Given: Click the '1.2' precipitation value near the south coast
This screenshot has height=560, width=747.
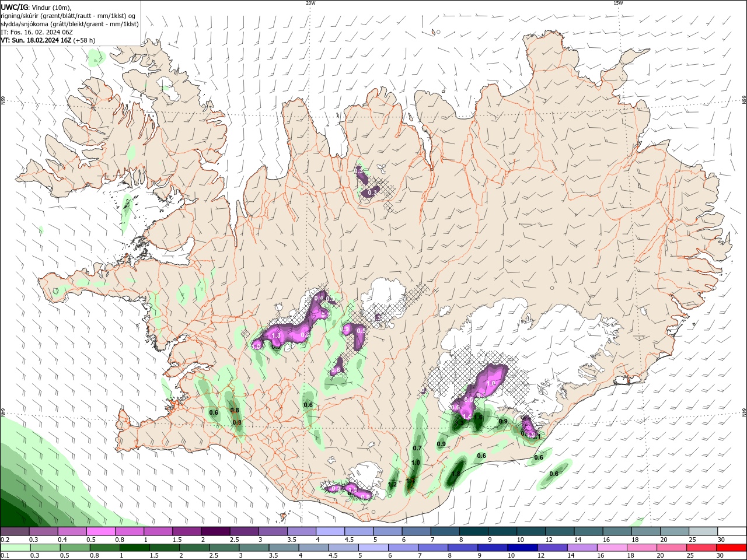Looking at the screenshot, I should click(392, 484).
